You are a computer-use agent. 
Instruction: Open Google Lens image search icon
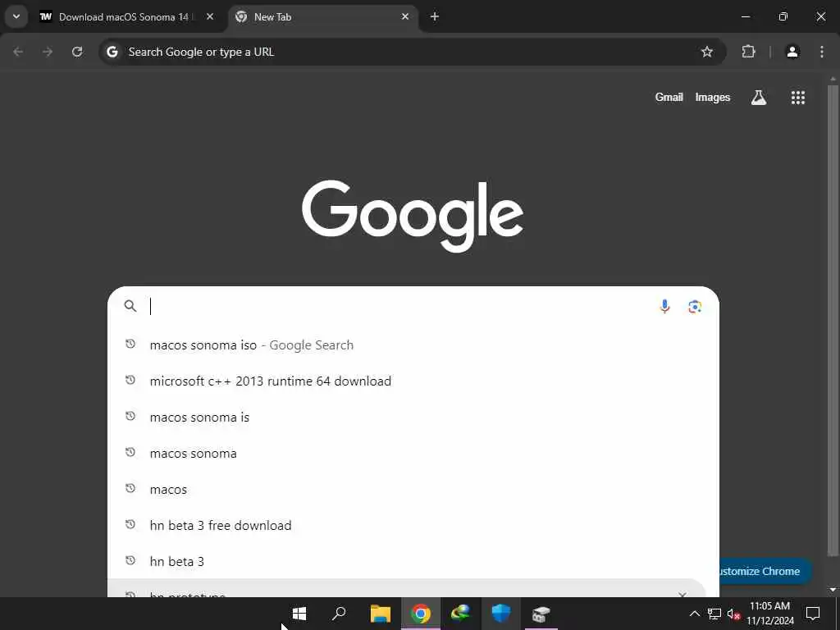(x=695, y=307)
